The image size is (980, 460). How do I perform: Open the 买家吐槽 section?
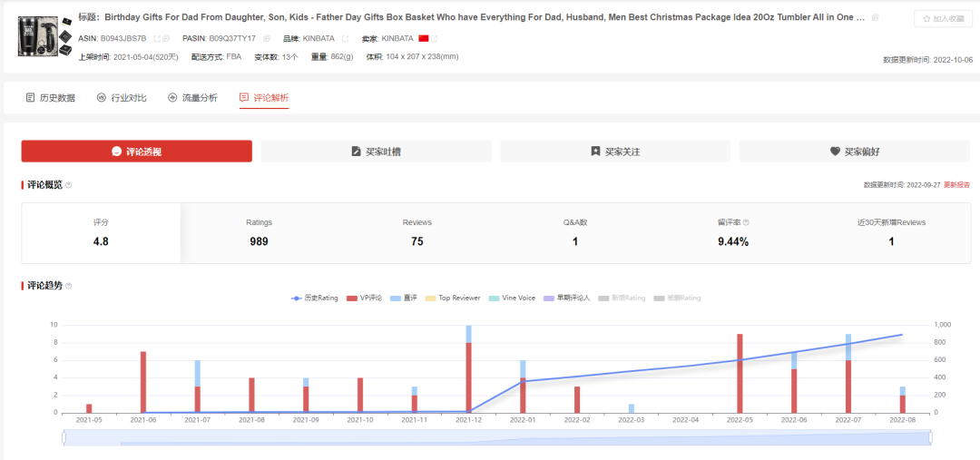click(377, 152)
